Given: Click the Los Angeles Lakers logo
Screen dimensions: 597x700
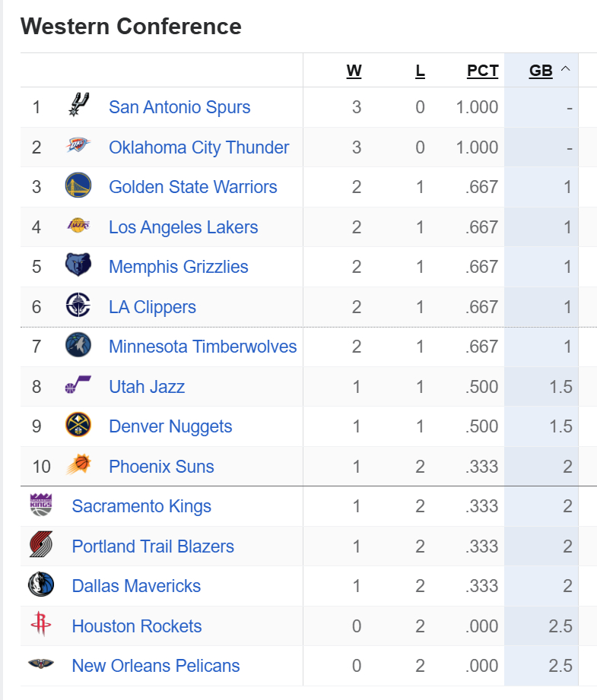Looking at the screenshot, I should [78, 226].
